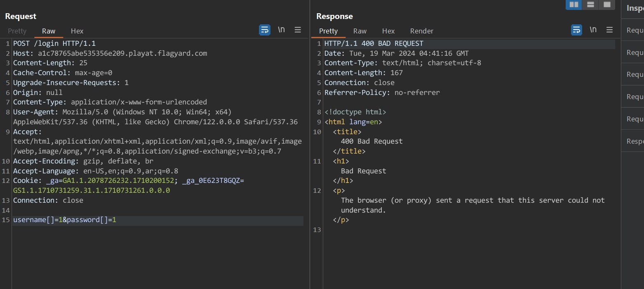Screen dimensions: 644x289
Task: Switch Request view to Pretty tab
Action: 17,31
